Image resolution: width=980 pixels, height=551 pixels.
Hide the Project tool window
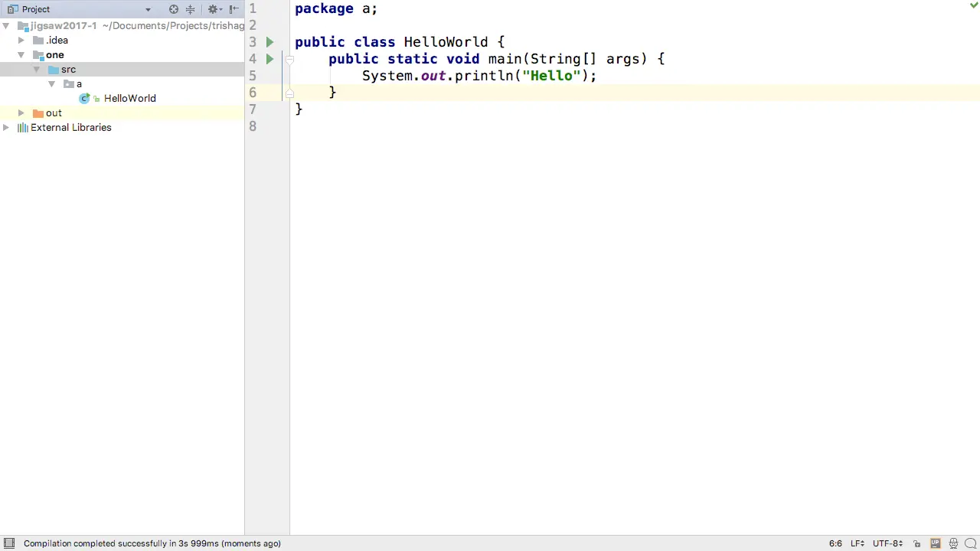(x=234, y=8)
